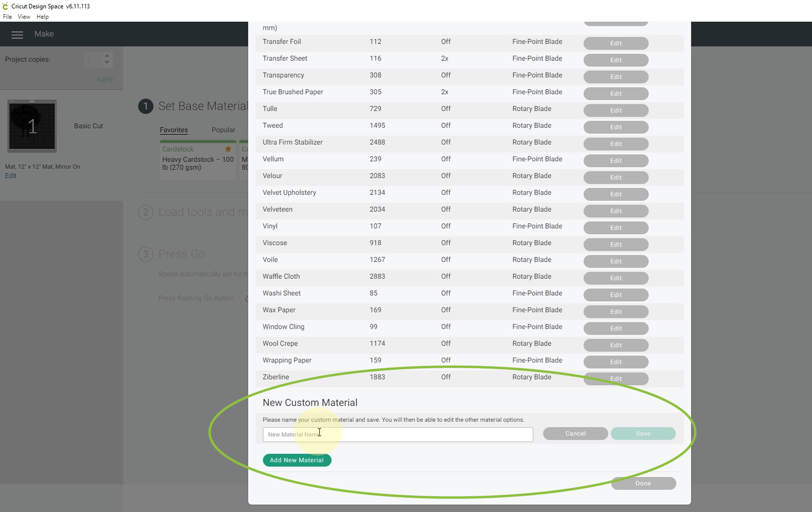Increase project copies with up arrow
The image size is (812, 512).
(107, 56)
